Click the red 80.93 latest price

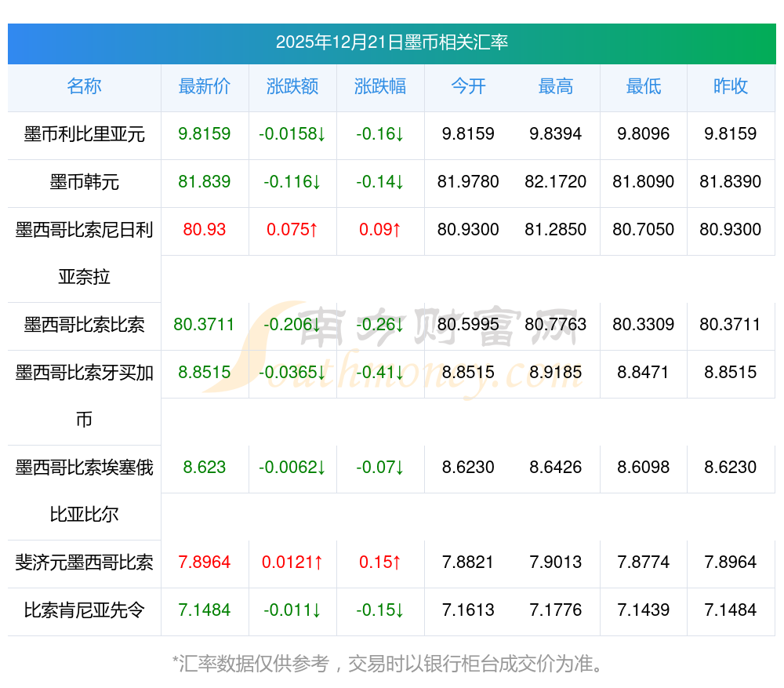205,230
